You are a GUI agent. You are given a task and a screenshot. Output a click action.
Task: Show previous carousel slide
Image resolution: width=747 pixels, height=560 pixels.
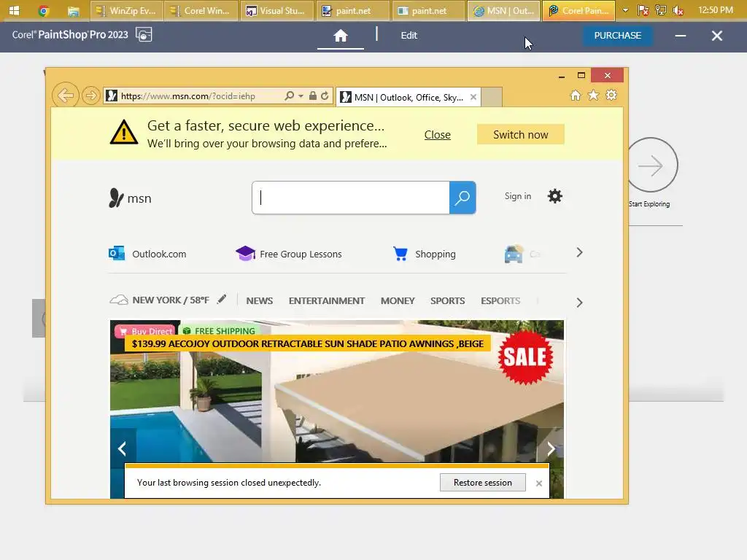123,448
